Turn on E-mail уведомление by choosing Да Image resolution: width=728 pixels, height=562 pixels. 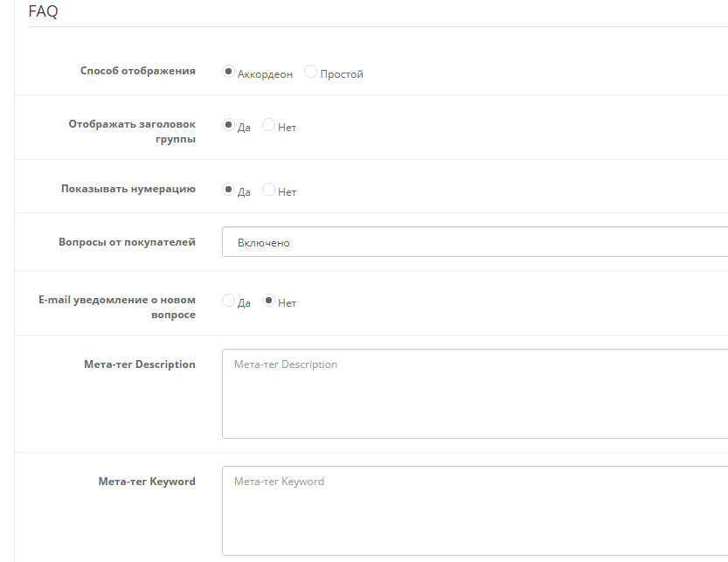[229, 302]
